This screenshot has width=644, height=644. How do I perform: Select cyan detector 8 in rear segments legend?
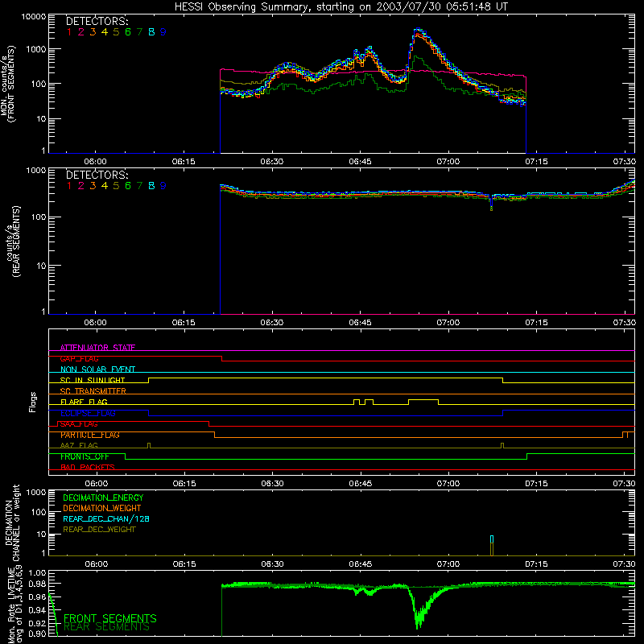(x=151, y=186)
